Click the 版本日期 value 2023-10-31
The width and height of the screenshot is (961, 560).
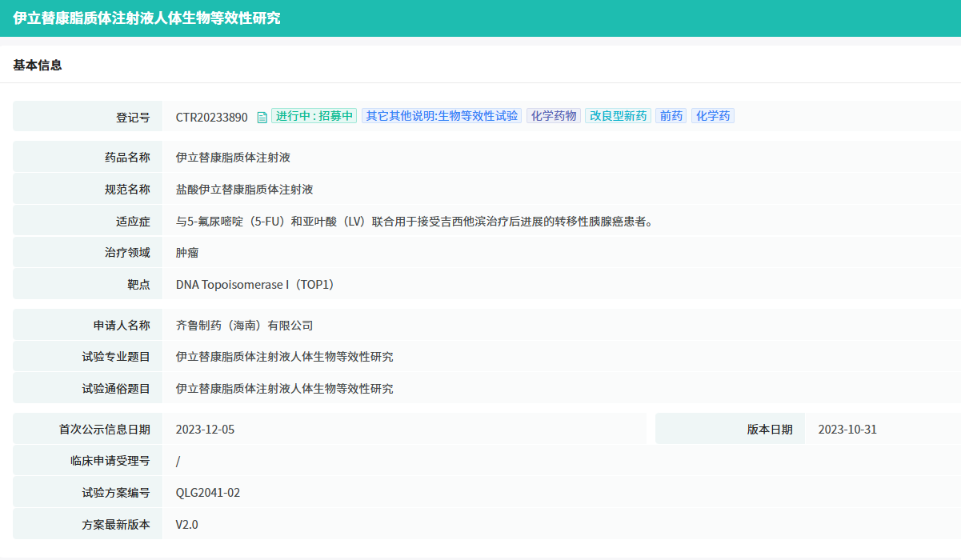[847, 430]
